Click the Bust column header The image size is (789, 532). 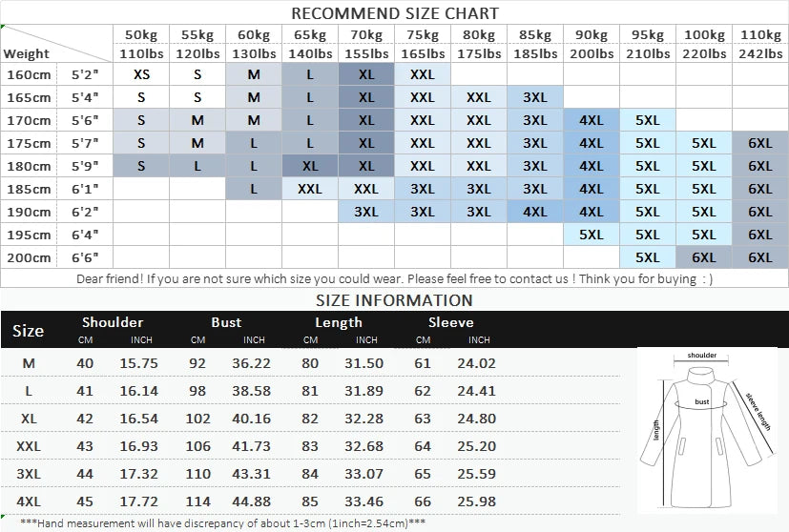(x=226, y=322)
